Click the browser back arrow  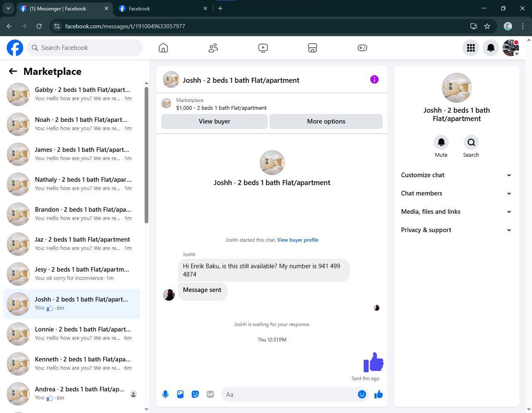click(9, 26)
